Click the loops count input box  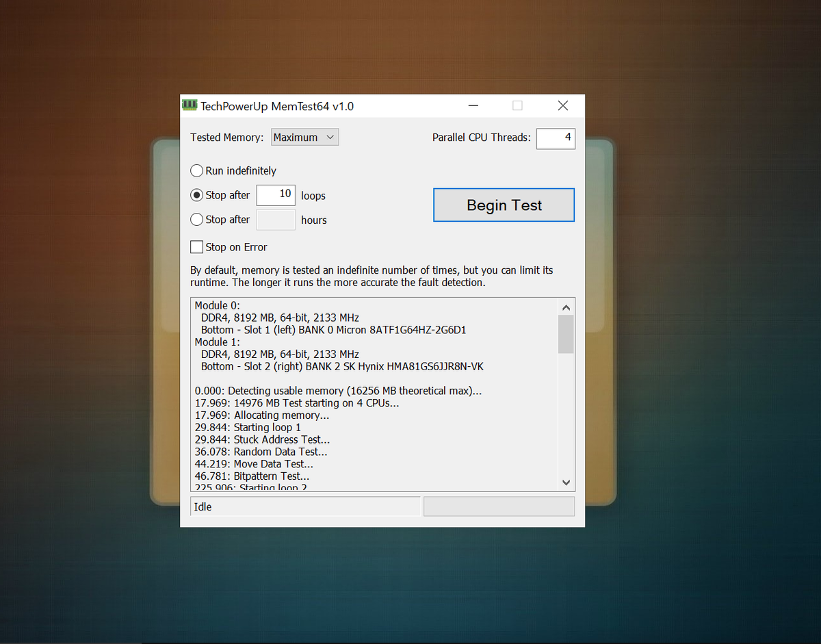pos(275,195)
